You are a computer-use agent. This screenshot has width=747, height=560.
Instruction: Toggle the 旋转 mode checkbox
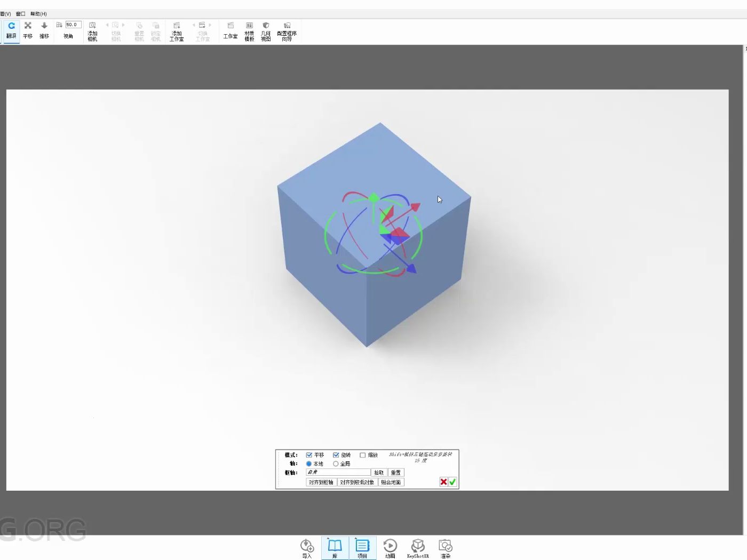point(336,455)
